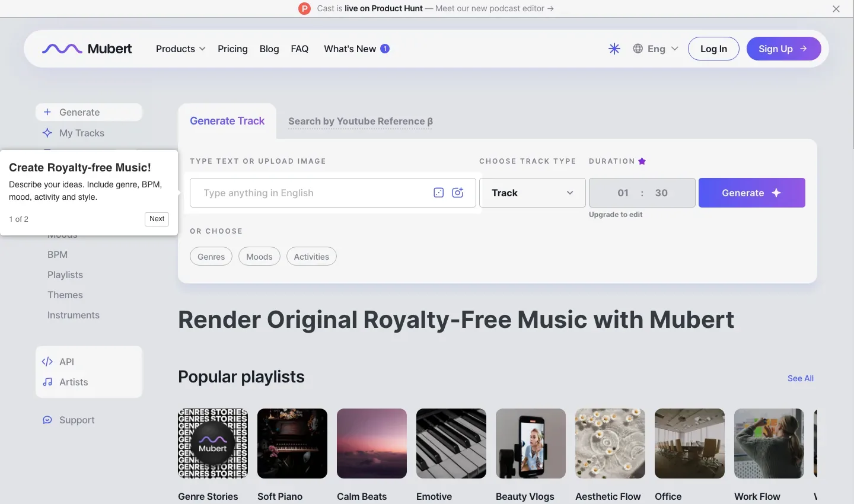The image size is (854, 504).
Task: Open Playlists in the sidebar
Action: click(65, 275)
